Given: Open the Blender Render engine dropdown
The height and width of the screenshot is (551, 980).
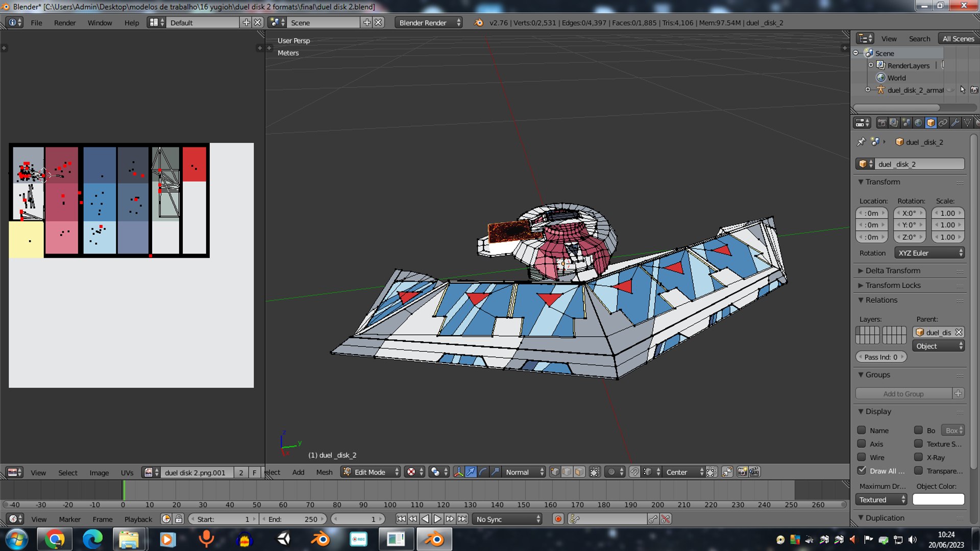Looking at the screenshot, I should pos(429,22).
